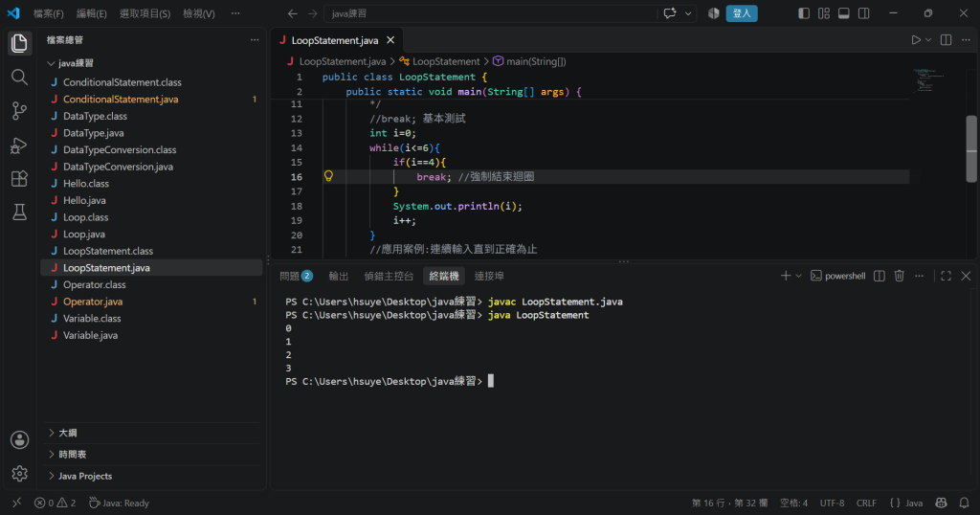Click the editor vertical scrollbar

tap(971, 148)
